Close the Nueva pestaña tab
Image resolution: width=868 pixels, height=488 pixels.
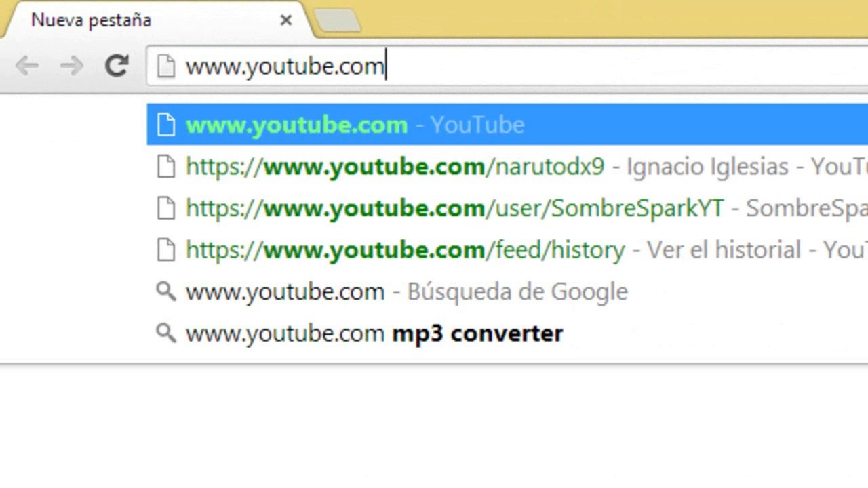coord(286,20)
